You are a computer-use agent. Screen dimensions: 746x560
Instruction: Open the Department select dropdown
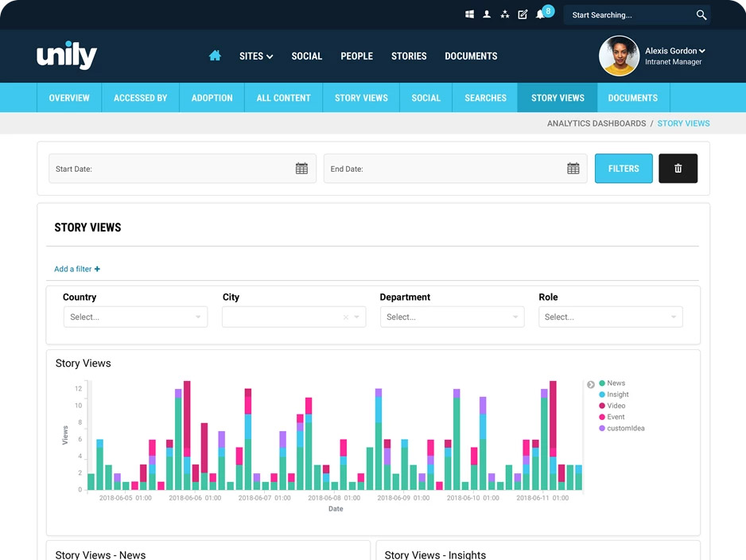pyautogui.click(x=452, y=317)
